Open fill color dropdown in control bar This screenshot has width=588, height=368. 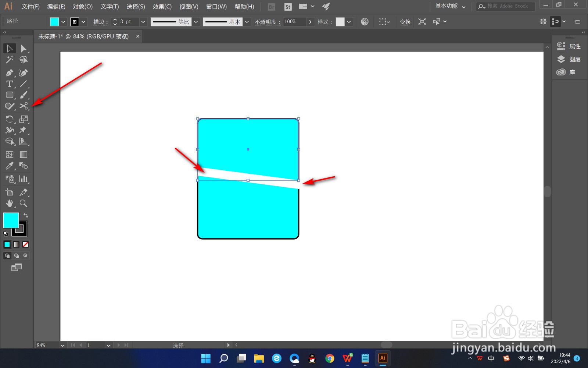63,22
